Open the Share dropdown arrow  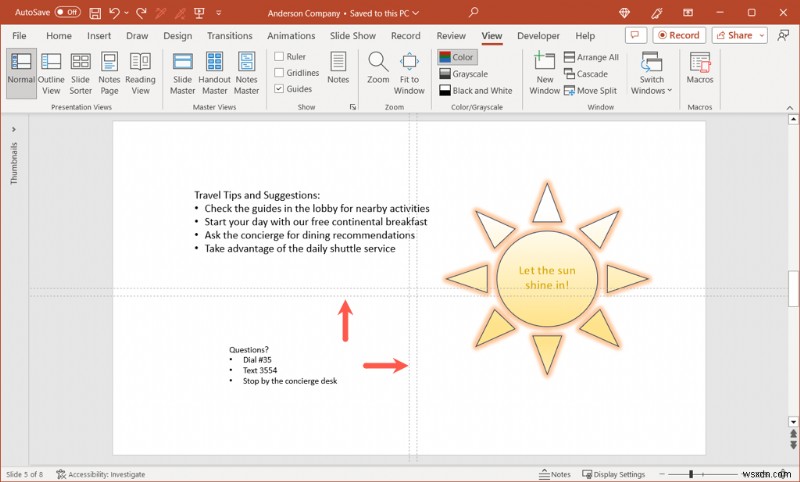pos(762,35)
